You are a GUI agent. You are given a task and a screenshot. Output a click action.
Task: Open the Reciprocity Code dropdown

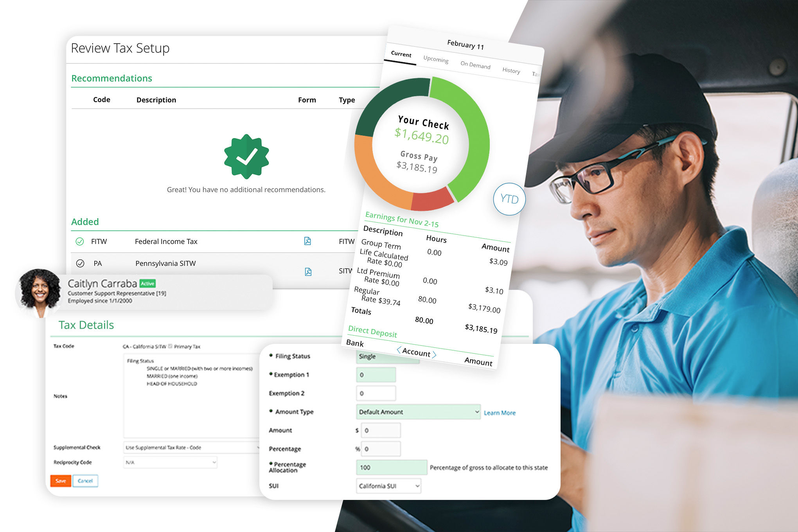coord(170,462)
